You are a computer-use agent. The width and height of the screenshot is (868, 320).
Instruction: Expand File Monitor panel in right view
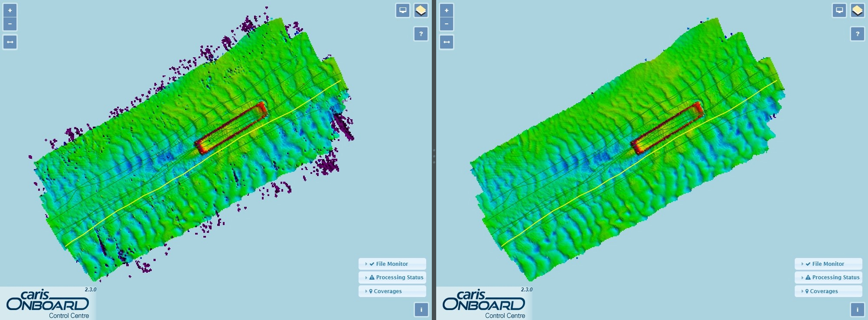829,264
